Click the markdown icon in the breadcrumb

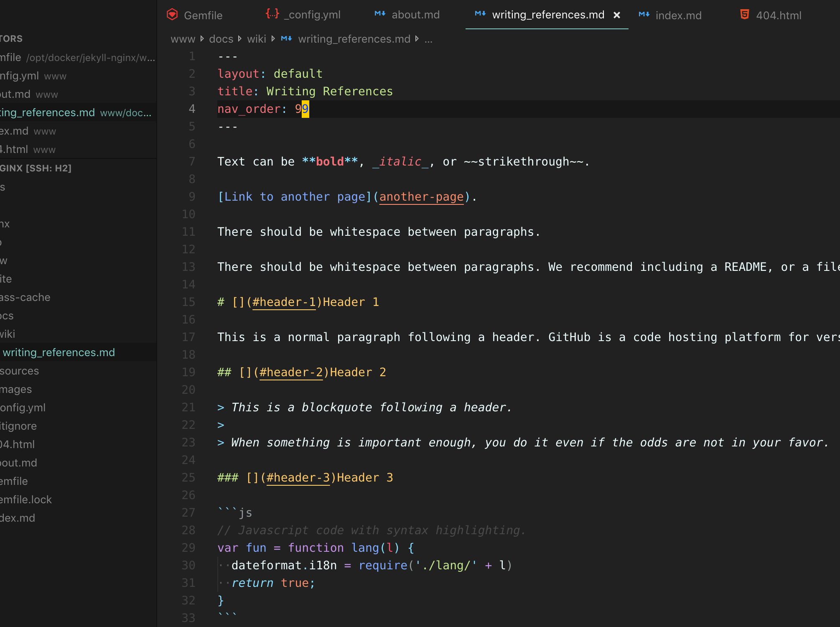pyautogui.click(x=286, y=39)
